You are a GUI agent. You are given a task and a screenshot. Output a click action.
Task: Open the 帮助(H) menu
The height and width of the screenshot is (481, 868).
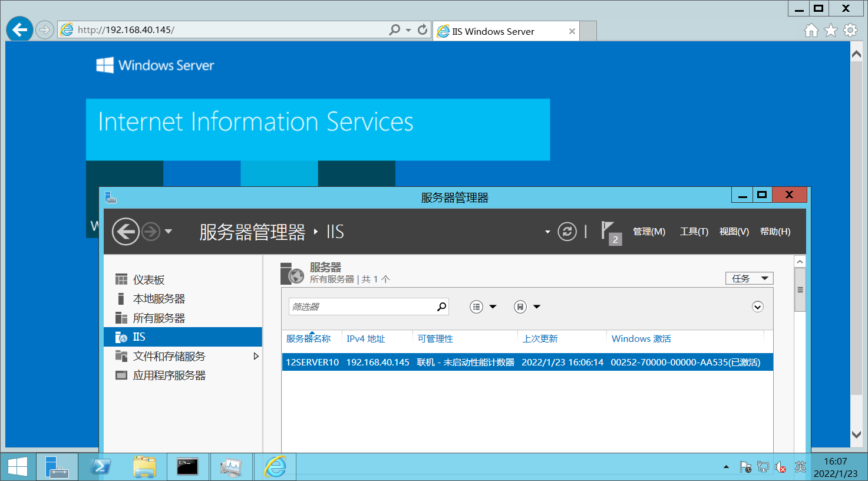tap(775, 232)
